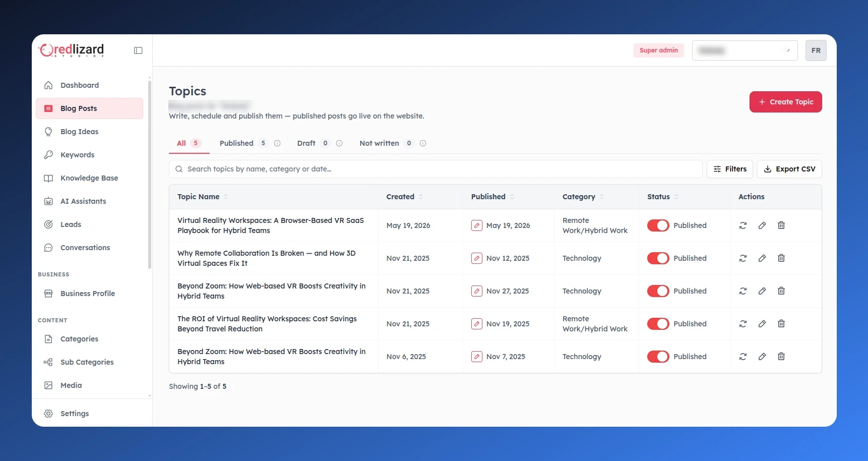Regenerate the Virtual Reality Workspaces topic
868x461 pixels.
(743, 225)
